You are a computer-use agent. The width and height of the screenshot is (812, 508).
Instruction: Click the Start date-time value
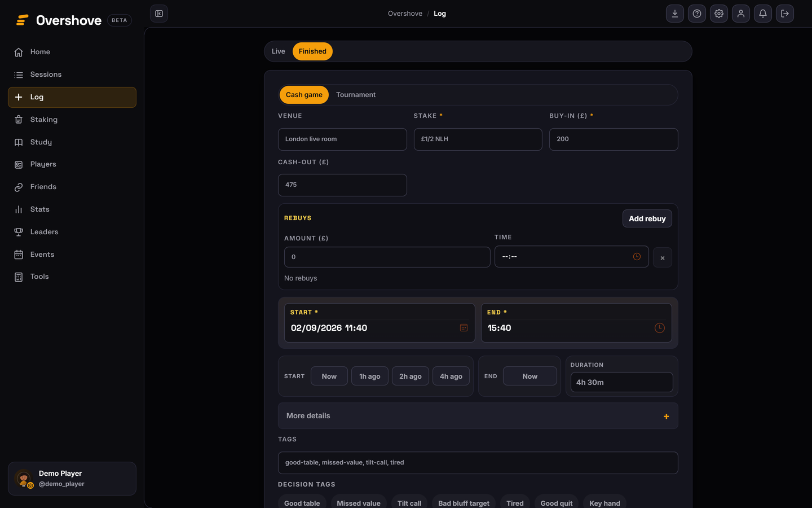[x=329, y=328]
